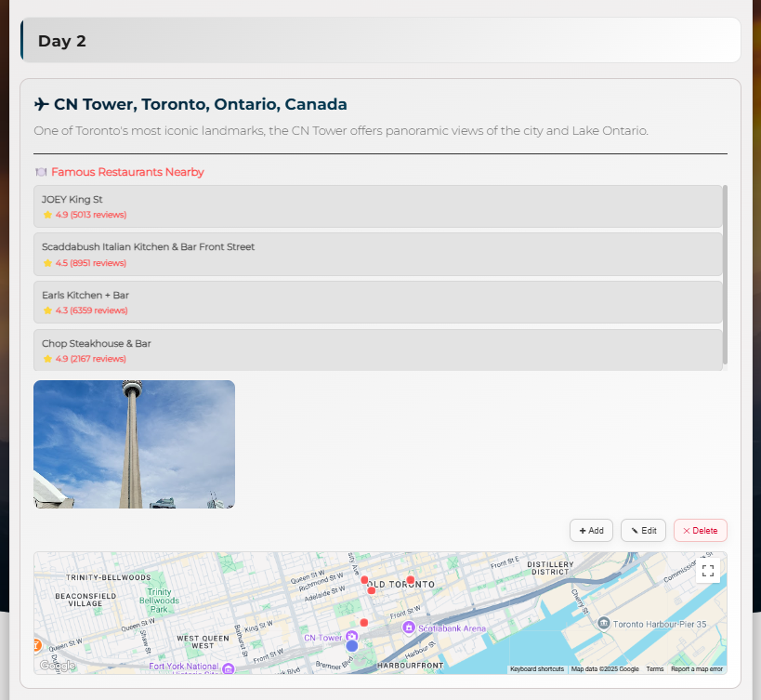The height and width of the screenshot is (700, 761).
Task: Open Keyboard shortcuts on the map
Action: (537, 669)
